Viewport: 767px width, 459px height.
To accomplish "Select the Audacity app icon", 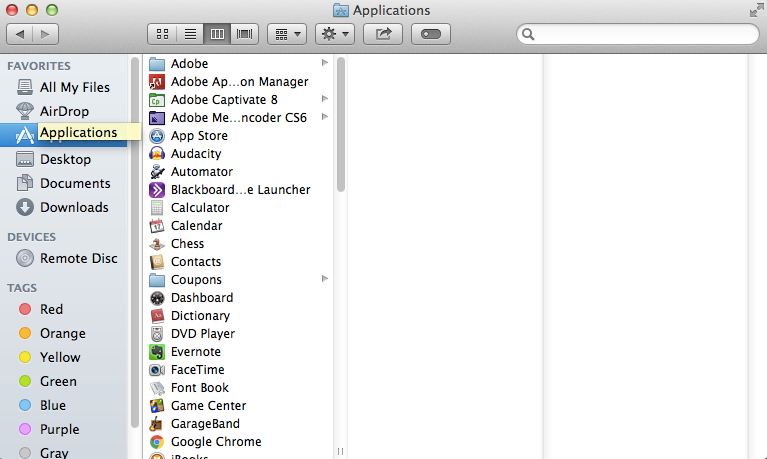I will pyautogui.click(x=157, y=154).
